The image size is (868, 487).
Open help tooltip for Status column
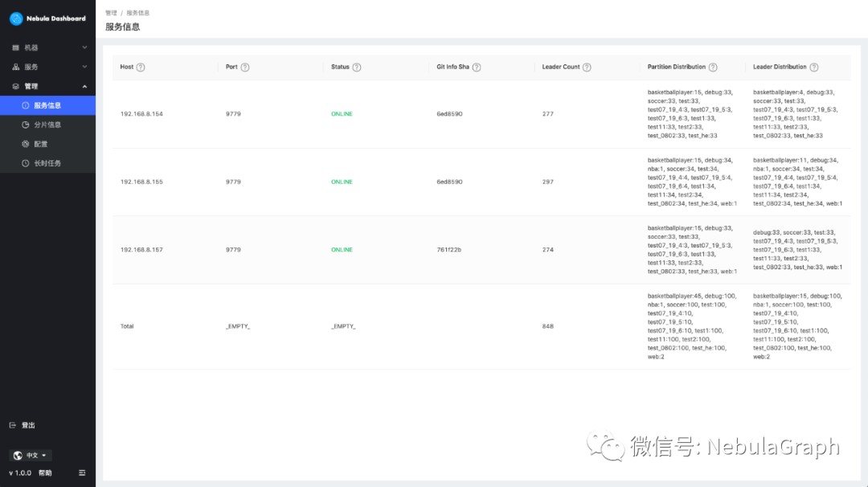click(357, 67)
